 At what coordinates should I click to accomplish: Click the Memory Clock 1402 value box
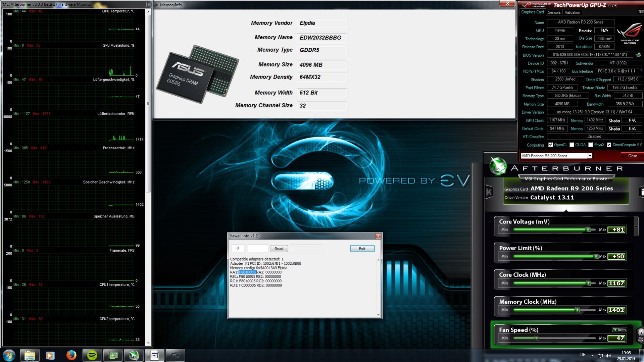coord(617,310)
